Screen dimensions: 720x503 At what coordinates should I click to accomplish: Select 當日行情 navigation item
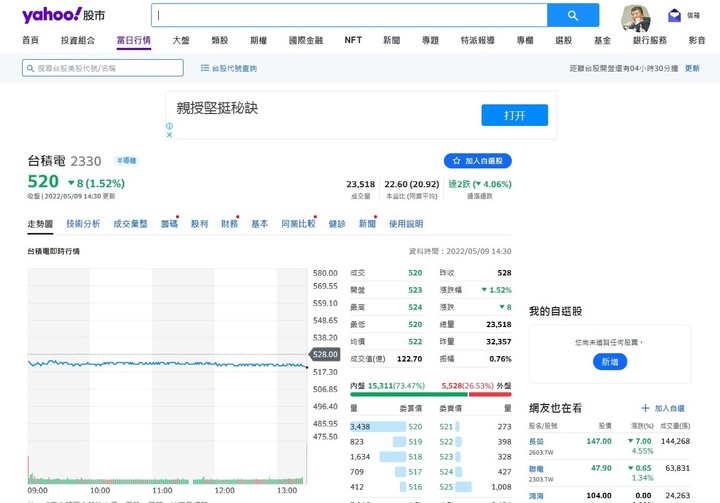pyautogui.click(x=134, y=40)
